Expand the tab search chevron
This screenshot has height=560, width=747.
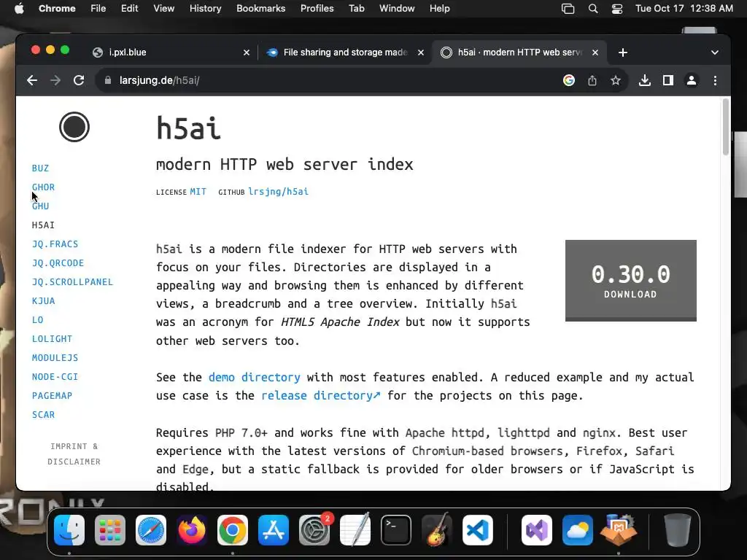pos(715,52)
